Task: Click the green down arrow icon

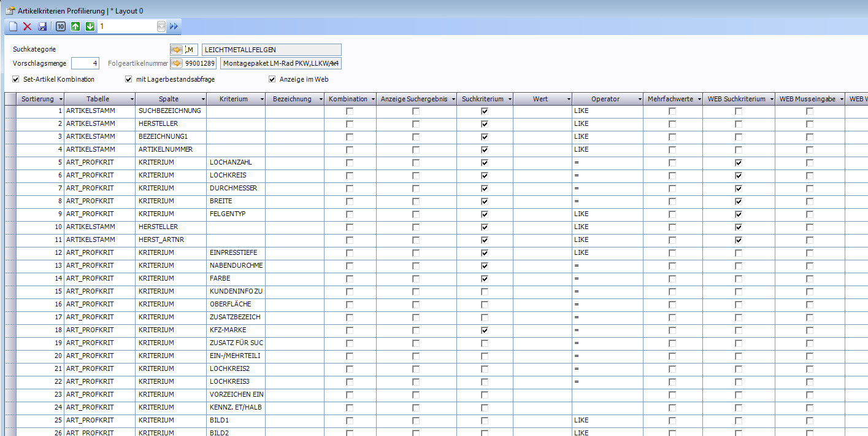Action: tap(90, 26)
